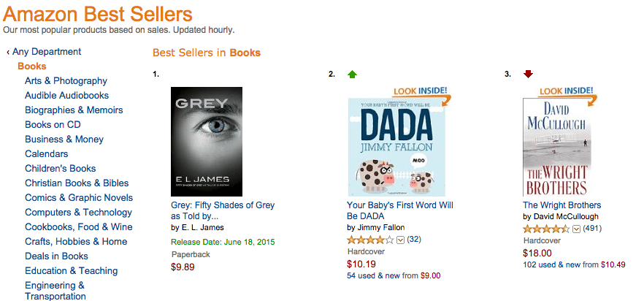Screen dimensions: 644x301
Task: Click Look Inside badge on Wright Brothers
Action: 567,92
